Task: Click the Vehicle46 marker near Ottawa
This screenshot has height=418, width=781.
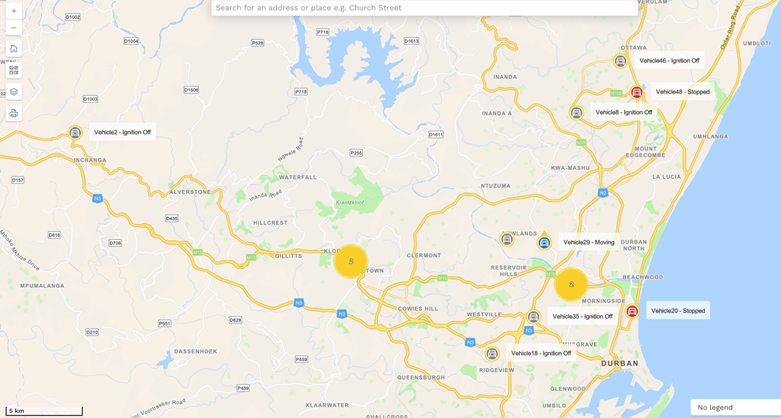Action: (620, 61)
